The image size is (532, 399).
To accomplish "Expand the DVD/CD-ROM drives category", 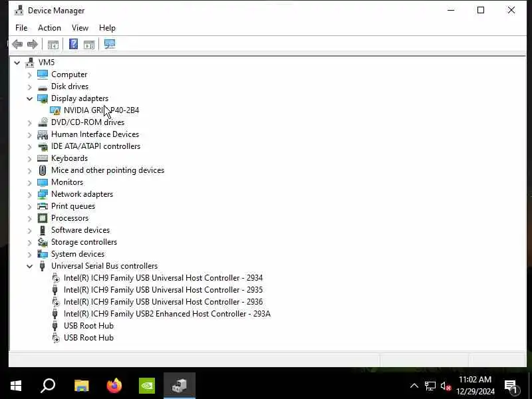I will tap(29, 123).
